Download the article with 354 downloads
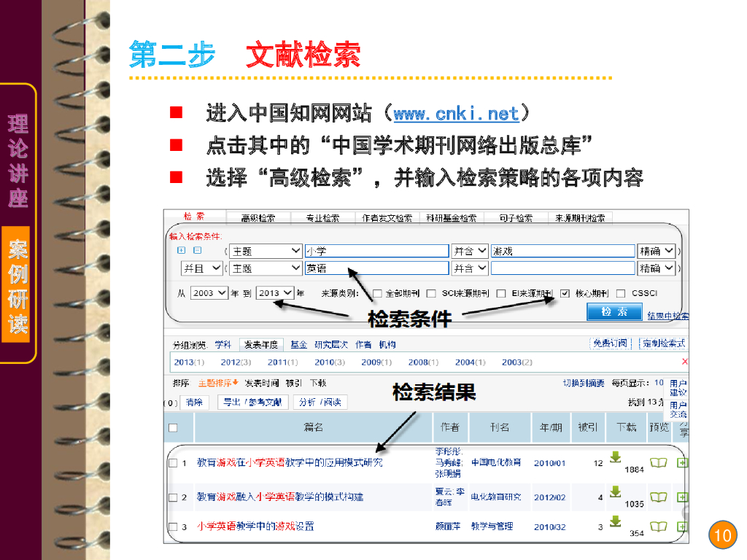Screen dimensions: 747x560 (616, 524)
